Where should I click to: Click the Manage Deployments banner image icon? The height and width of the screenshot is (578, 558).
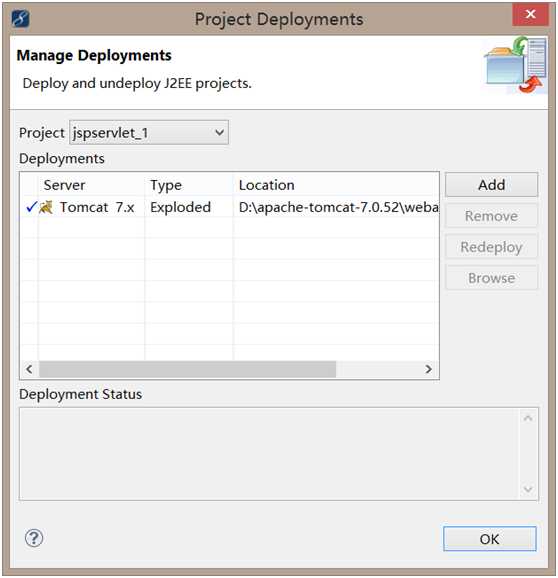[x=516, y=65]
